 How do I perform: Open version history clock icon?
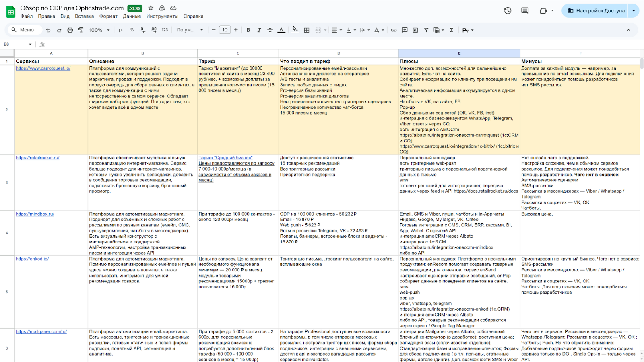click(x=508, y=11)
